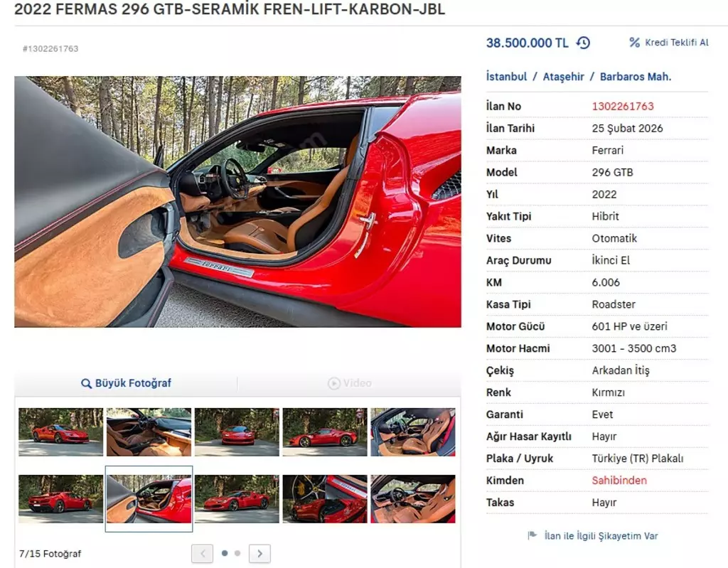728x568 pixels.
Task: Select first thumbnail of red car front
Action: click(61, 432)
